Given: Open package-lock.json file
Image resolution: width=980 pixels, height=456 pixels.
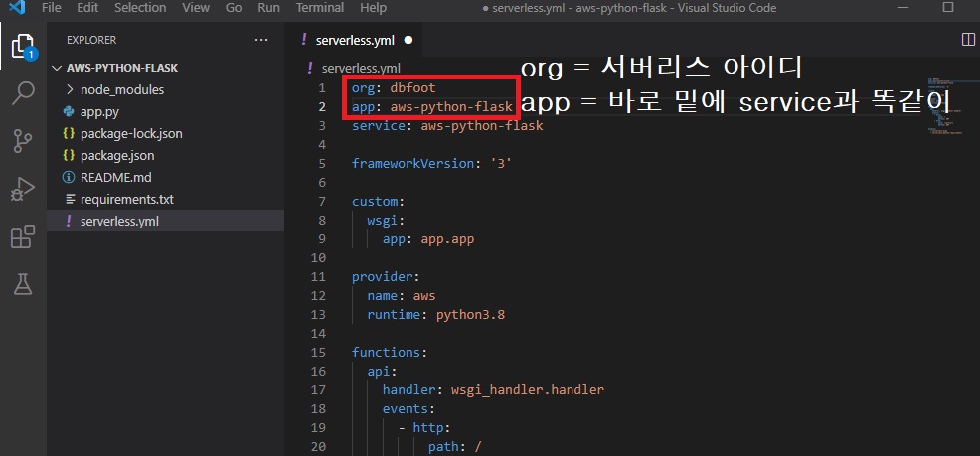Looking at the screenshot, I should point(165,134).
